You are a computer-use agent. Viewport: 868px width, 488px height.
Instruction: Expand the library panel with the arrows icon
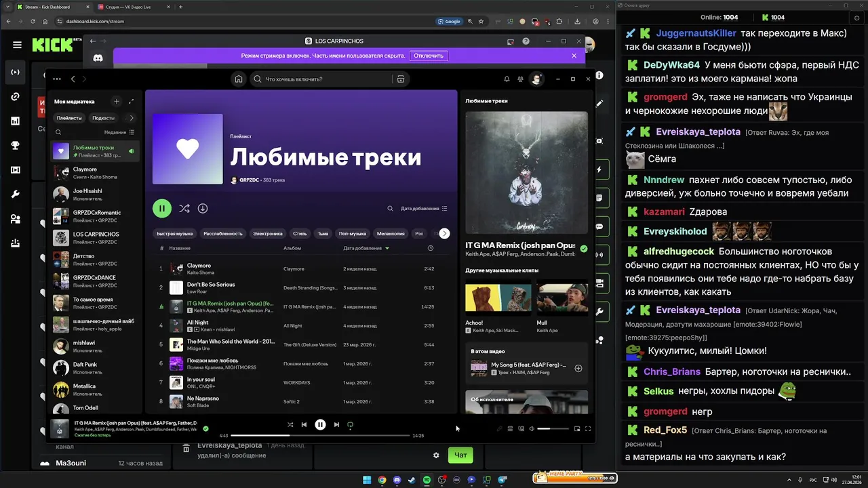click(x=131, y=102)
